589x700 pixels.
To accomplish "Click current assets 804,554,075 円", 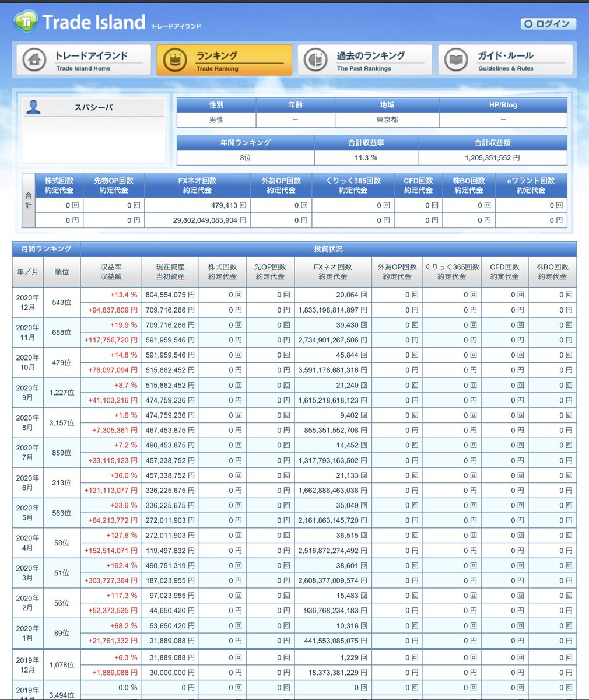I will (x=170, y=295).
